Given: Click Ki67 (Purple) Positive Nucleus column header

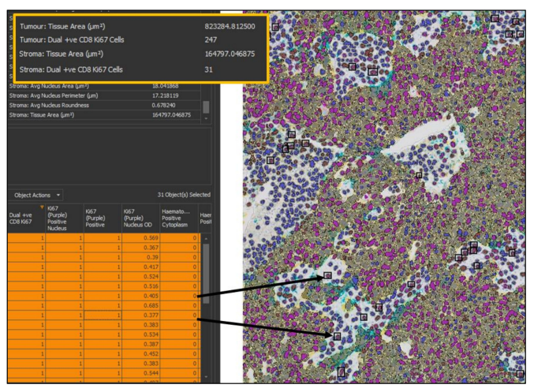Looking at the screenshot, I should pyautogui.click(x=65, y=218).
